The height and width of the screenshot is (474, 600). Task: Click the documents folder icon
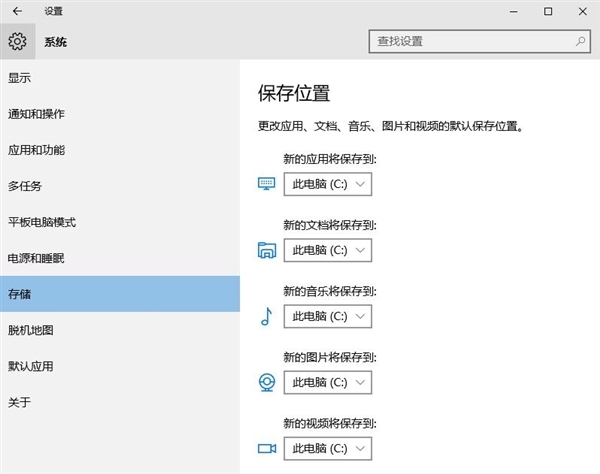coord(266,250)
